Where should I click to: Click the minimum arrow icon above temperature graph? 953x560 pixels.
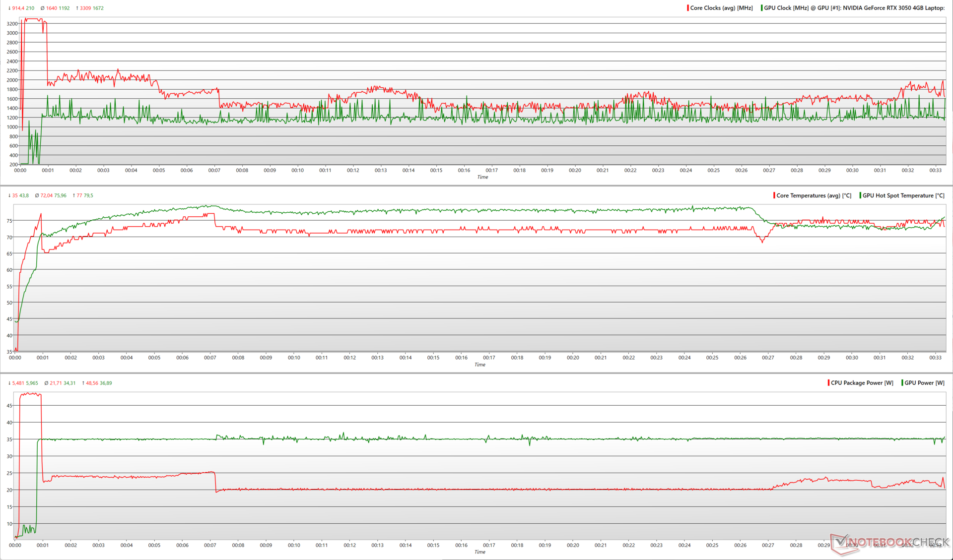tap(9, 195)
